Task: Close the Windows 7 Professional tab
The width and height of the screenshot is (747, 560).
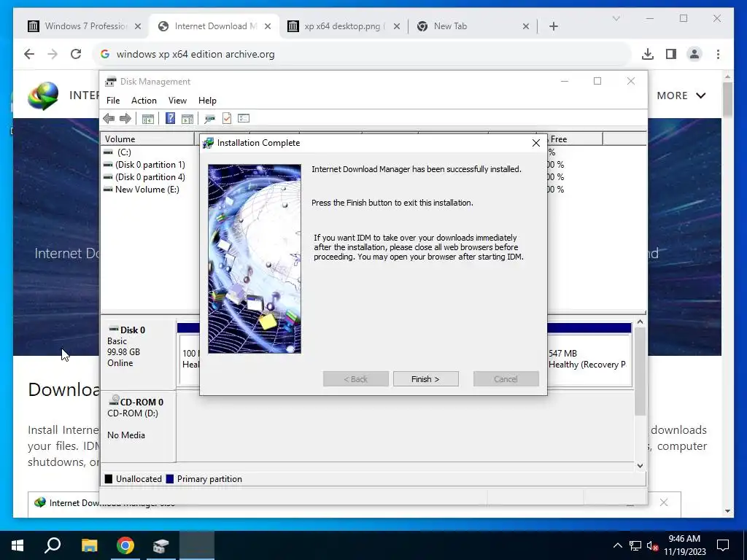Action: click(138, 27)
